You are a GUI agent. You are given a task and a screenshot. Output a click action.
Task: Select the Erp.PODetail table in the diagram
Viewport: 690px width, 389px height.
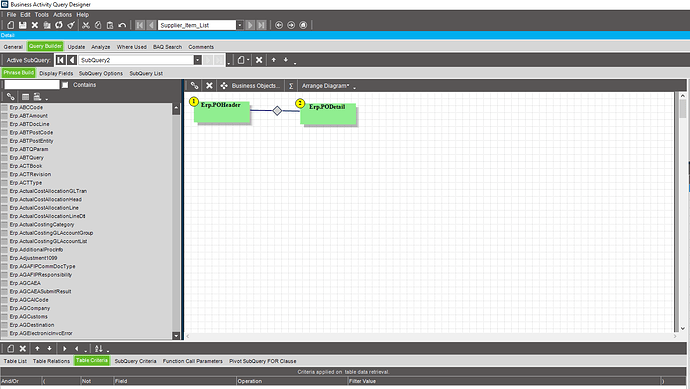[x=328, y=114]
